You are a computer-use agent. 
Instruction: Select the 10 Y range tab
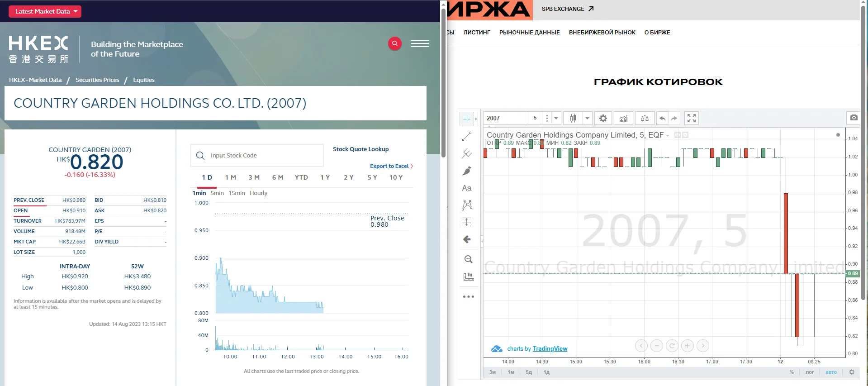[396, 177]
